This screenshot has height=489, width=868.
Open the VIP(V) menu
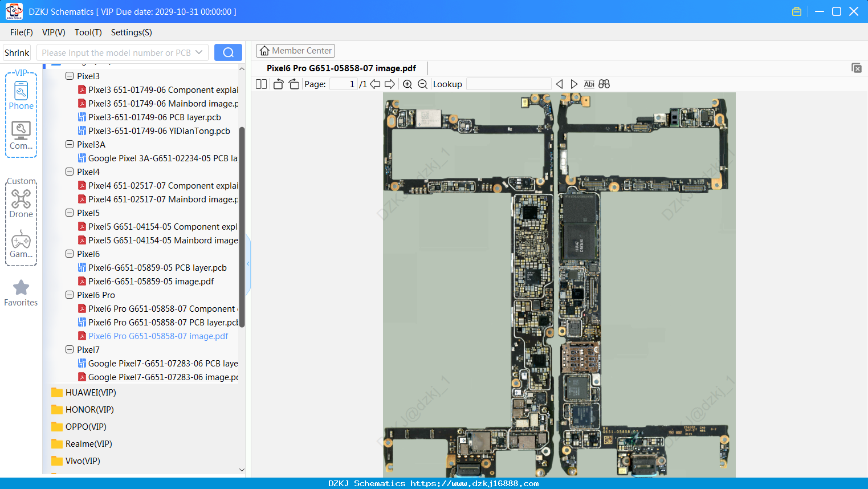(54, 32)
